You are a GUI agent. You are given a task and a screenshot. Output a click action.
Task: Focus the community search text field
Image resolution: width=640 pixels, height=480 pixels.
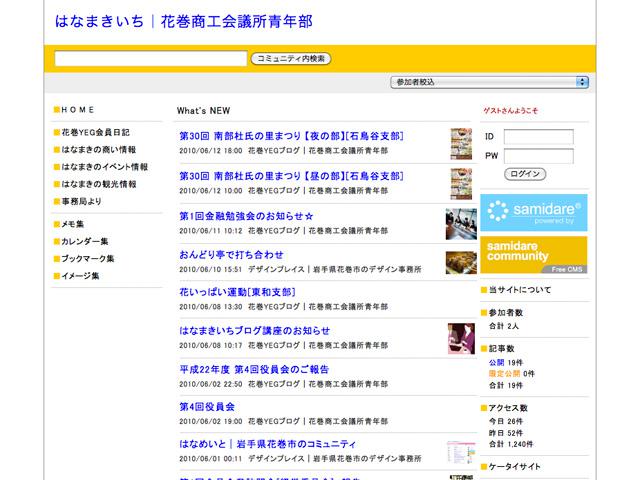151,59
